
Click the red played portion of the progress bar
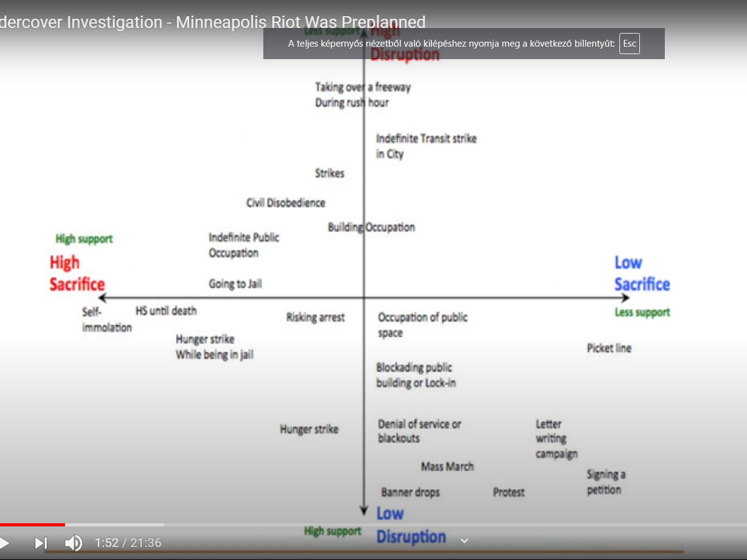[x=31, y=525]
